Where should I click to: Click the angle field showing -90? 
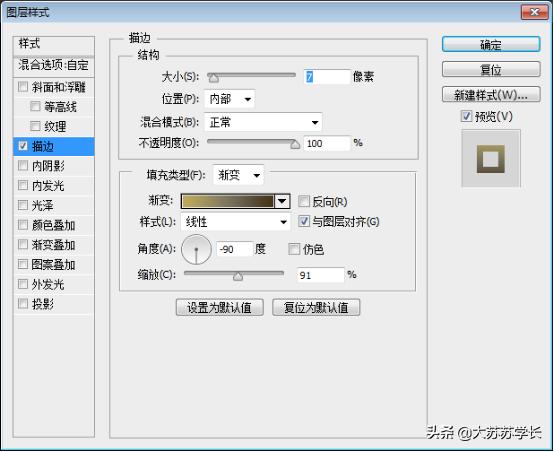pos(235,249)
